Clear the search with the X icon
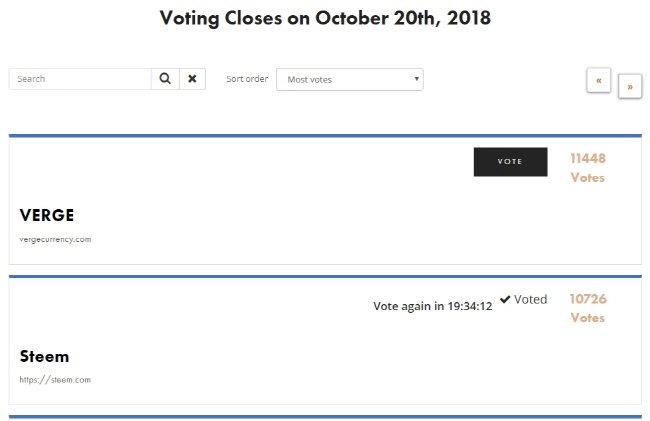 (x=192, y=79)
